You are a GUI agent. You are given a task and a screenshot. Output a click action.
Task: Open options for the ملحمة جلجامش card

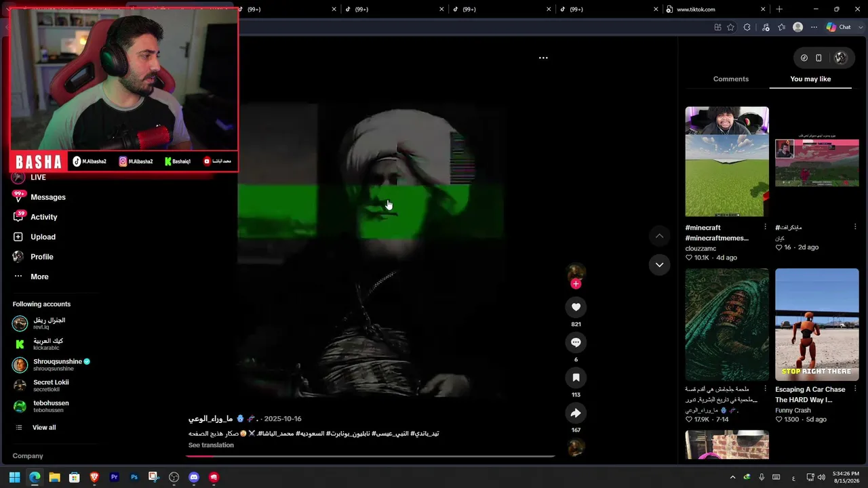766,389
